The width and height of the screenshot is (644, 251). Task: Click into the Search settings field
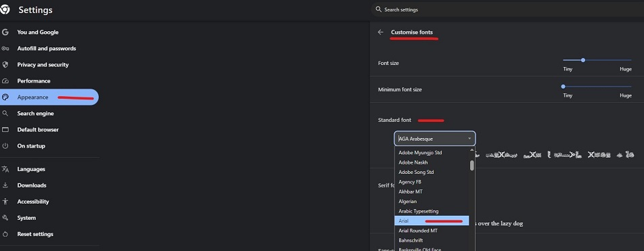pyautogui.click(x=507, y=9)
